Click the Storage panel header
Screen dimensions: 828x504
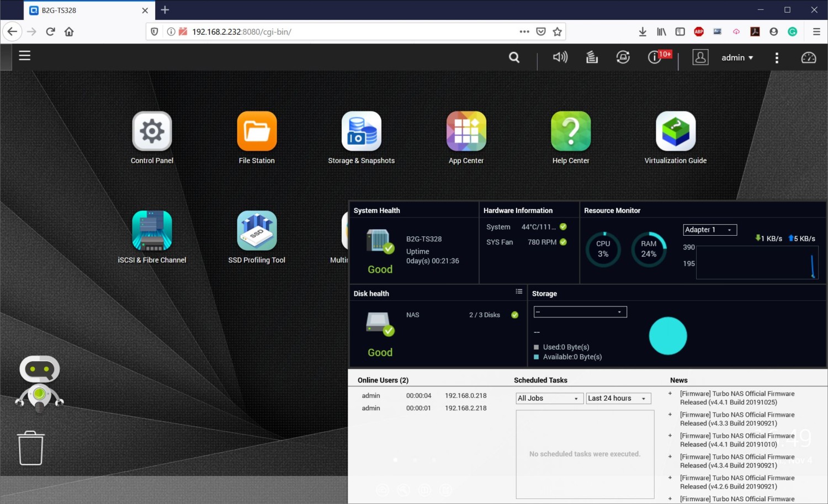coord(544,294)
